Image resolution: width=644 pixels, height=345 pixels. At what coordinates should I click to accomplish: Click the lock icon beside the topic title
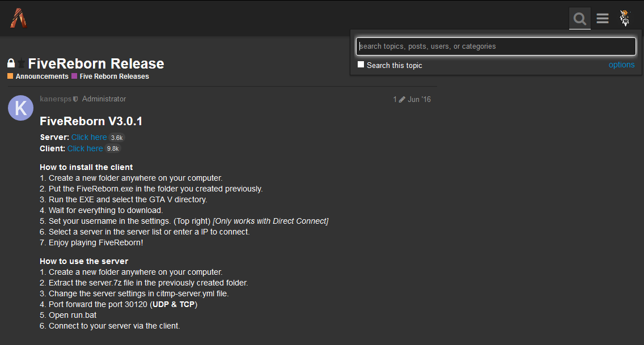[x=10, y=63]
